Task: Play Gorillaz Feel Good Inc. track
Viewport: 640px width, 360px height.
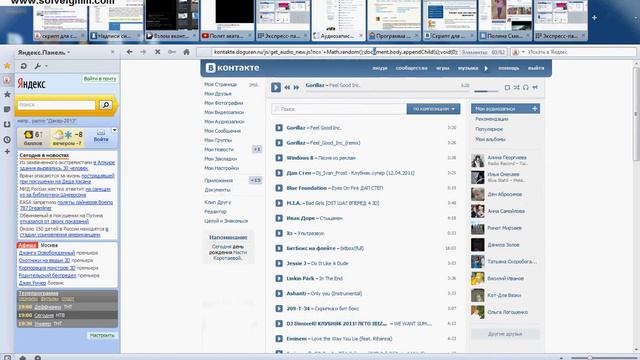Action: pyautogui.click(x=279, y=128)
